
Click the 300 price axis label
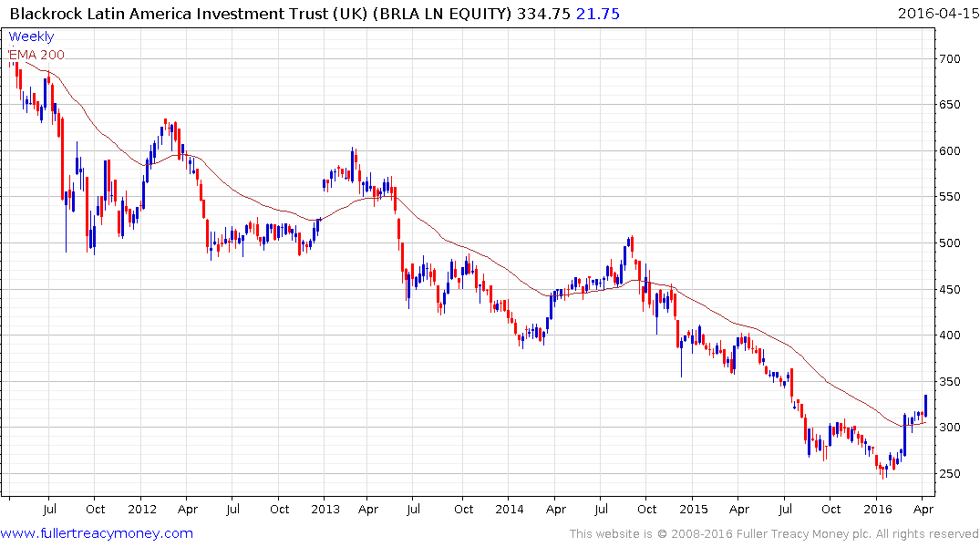tap(950, 428)
